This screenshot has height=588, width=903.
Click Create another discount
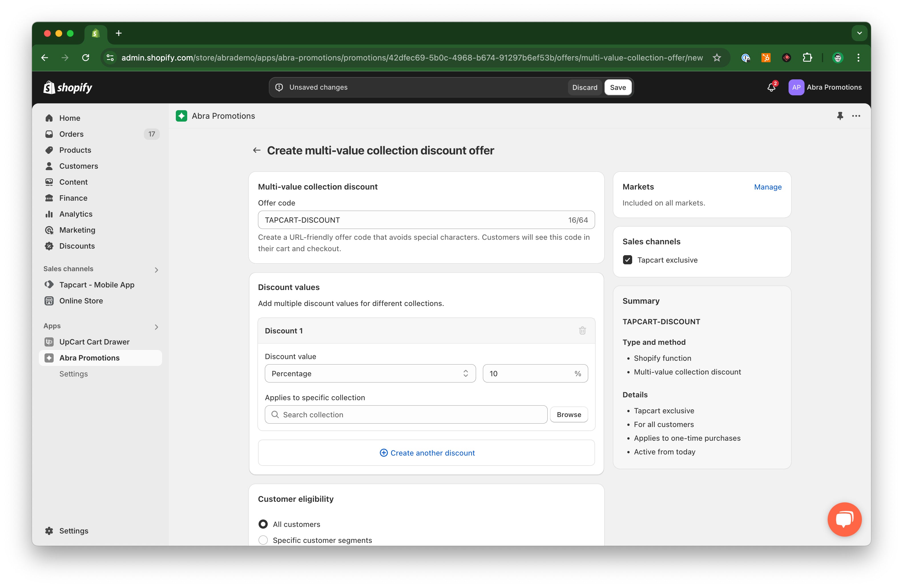click(x=426, y=453)
